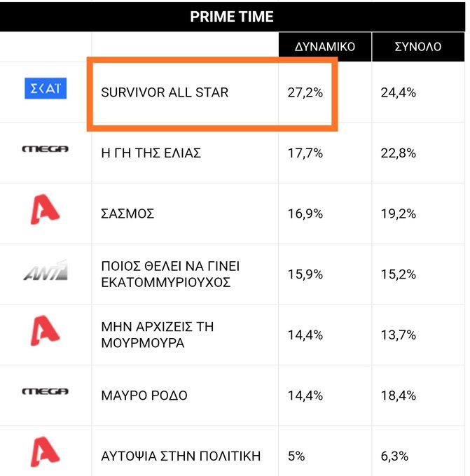Open the Η ΓΗ ΤΗΣ ΕΛΙΑΣ program entry
The image size is (470, 476).
(x=151, y=153)
